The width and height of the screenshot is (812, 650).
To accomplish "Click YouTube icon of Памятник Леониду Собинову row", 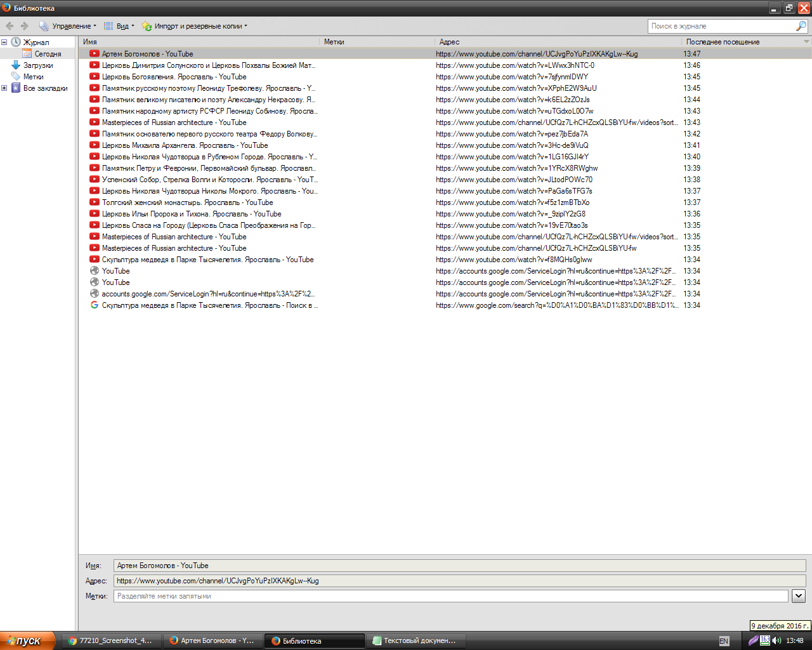I will coord(95,111).
